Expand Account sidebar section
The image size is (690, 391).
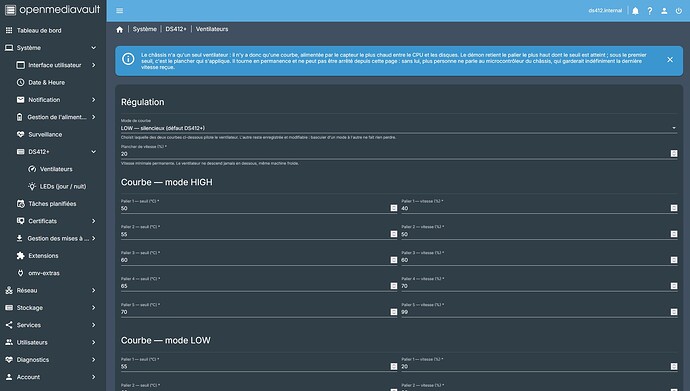click(x=53, y=377)
